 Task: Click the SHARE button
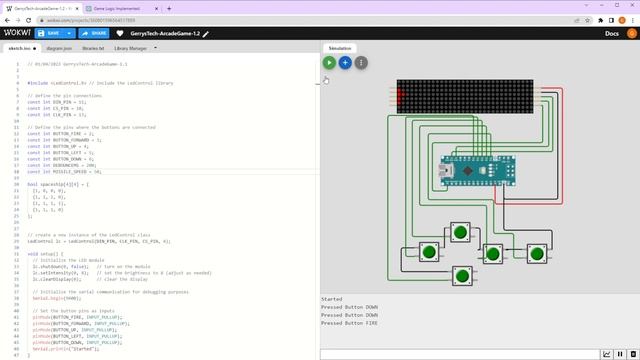(94, 33)
